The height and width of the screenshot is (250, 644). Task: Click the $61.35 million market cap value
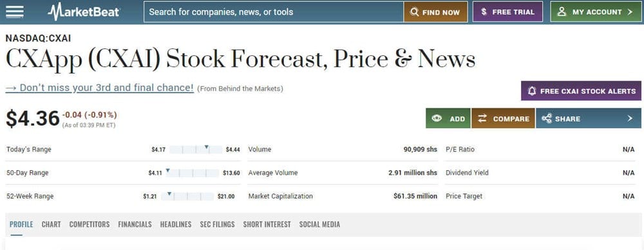click(x=415, y=196)
